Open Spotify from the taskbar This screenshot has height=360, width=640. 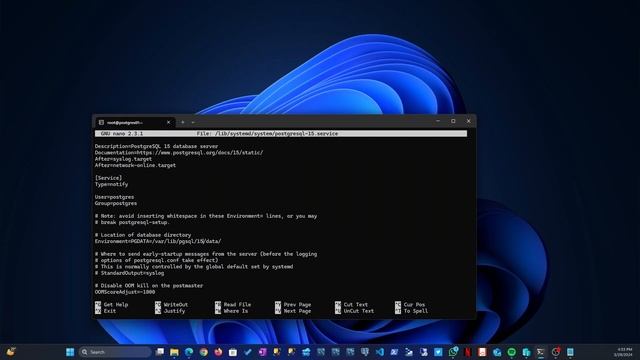coord(511,352)
